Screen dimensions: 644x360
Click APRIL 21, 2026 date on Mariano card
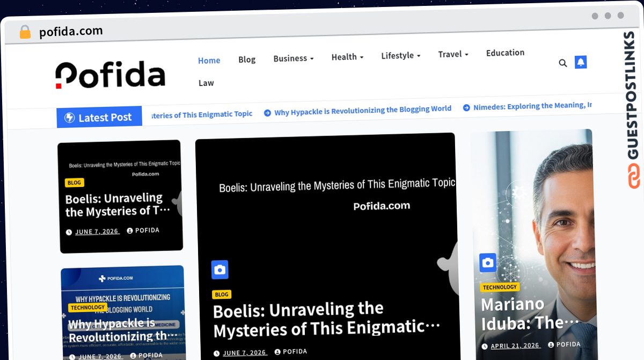tap(515, 345)
